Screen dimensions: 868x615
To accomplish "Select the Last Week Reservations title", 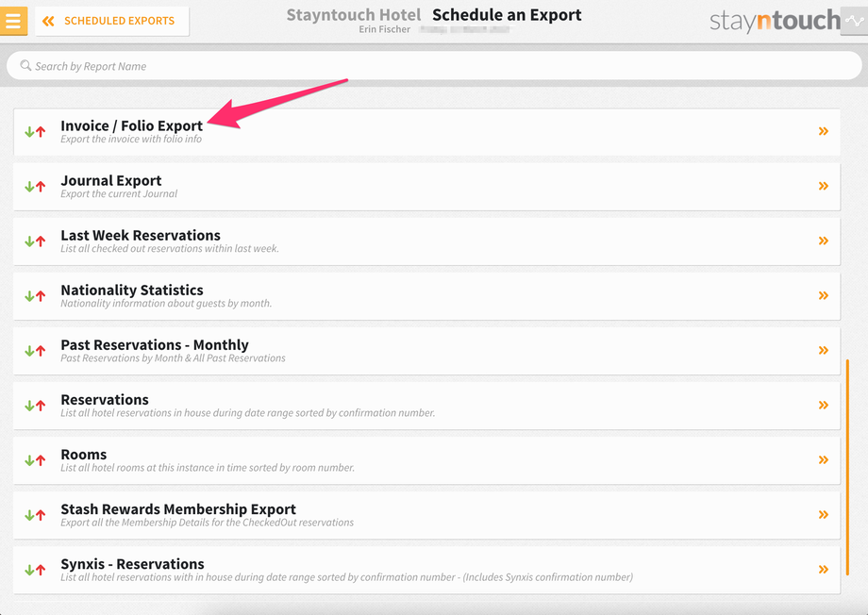I will click(x=141, y=235).
